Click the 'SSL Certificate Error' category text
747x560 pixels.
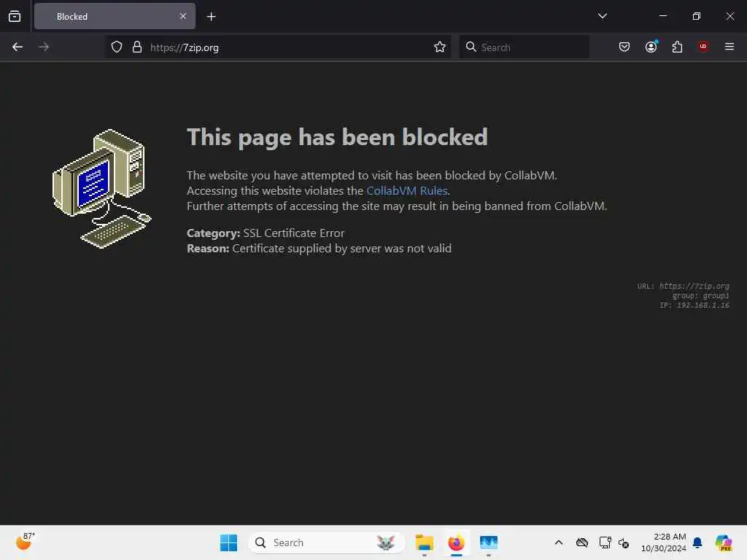[x=293, y=233]
